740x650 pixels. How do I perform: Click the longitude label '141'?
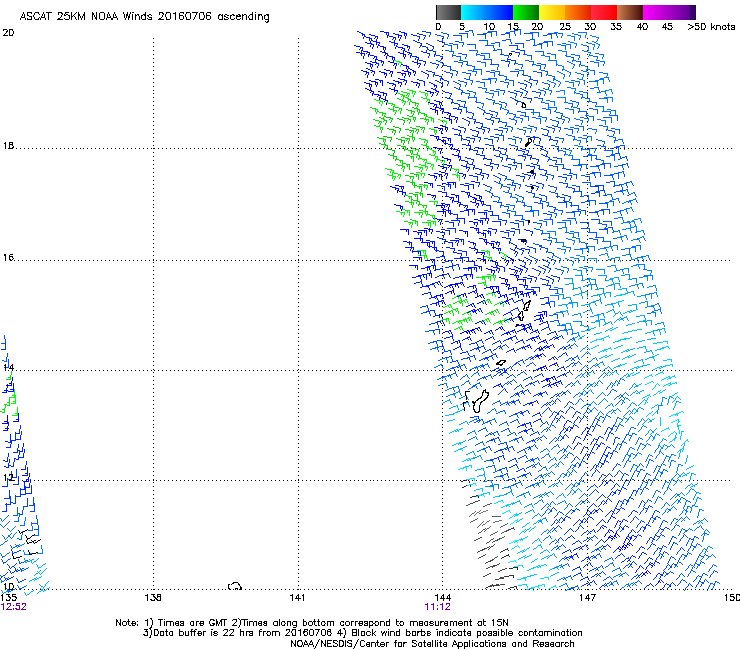[x=297, y=598]
